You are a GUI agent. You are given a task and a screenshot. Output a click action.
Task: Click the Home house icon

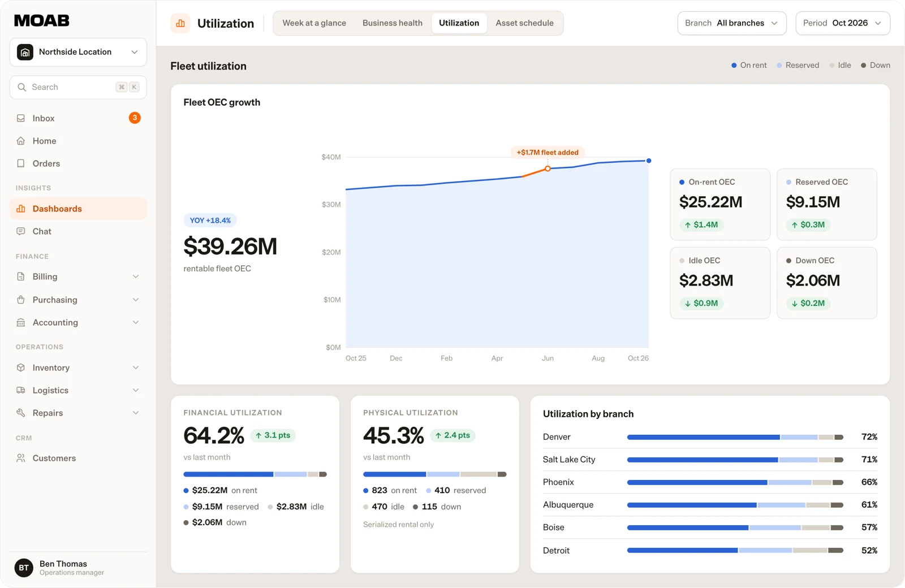pos(21,141)
